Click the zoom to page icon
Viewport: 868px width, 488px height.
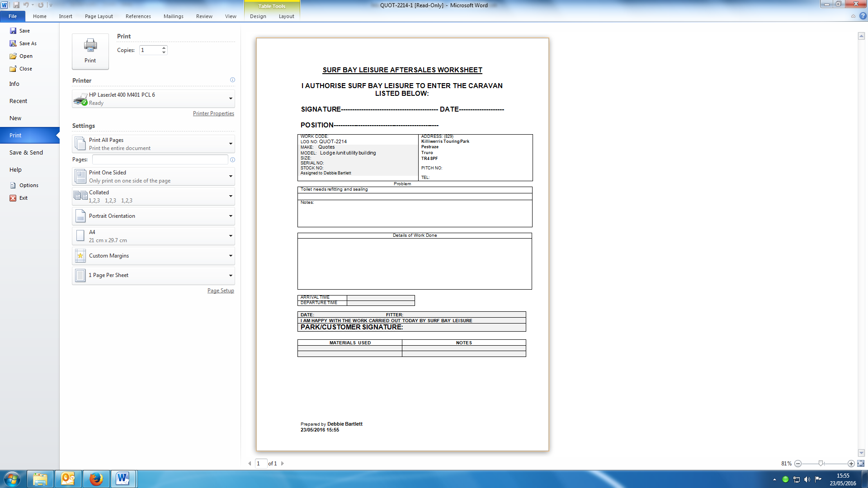pyautogui.click(x=860, y=464)
